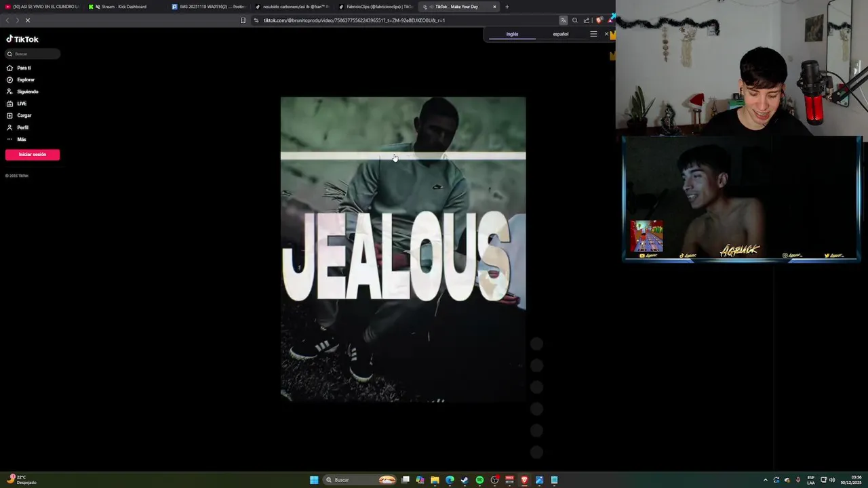868x488 pixels.
Task: Click the JEALOUS video player
Action: click(x=403, y=249)
